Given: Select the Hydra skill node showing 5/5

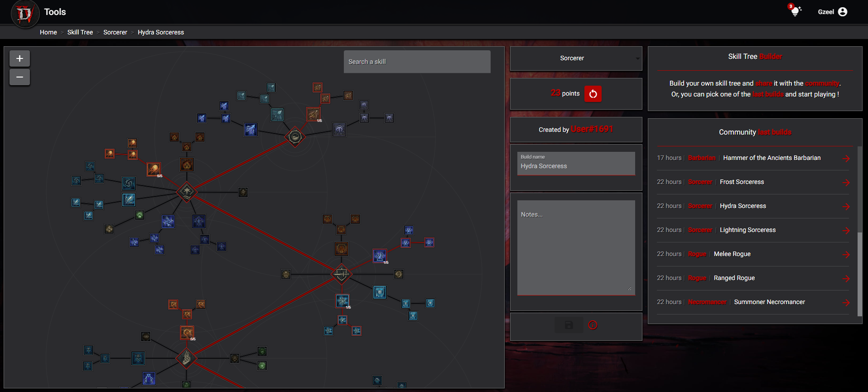Looking at the screenshot, I should [187, 333].
